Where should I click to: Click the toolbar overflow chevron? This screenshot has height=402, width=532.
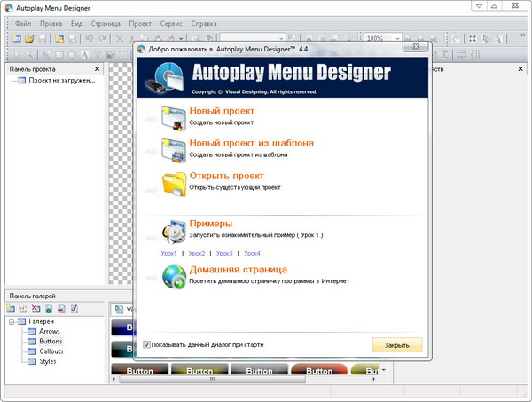point(523,35)
